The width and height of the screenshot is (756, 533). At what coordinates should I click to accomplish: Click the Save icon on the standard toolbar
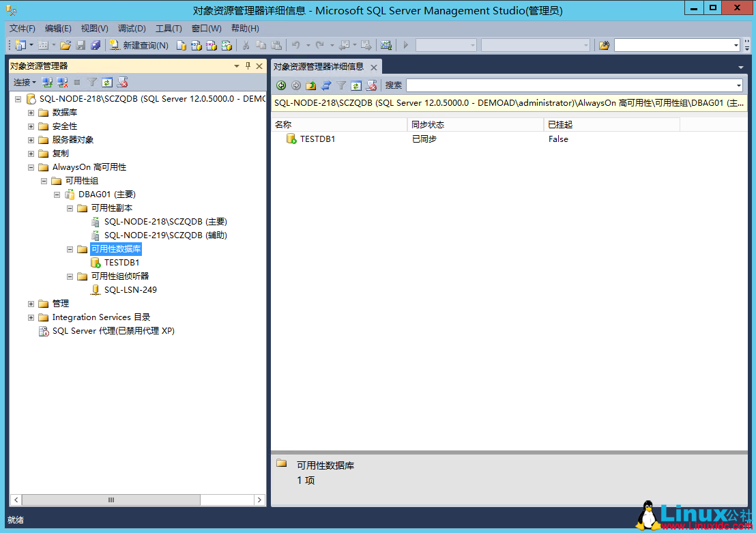click(81, 45)
